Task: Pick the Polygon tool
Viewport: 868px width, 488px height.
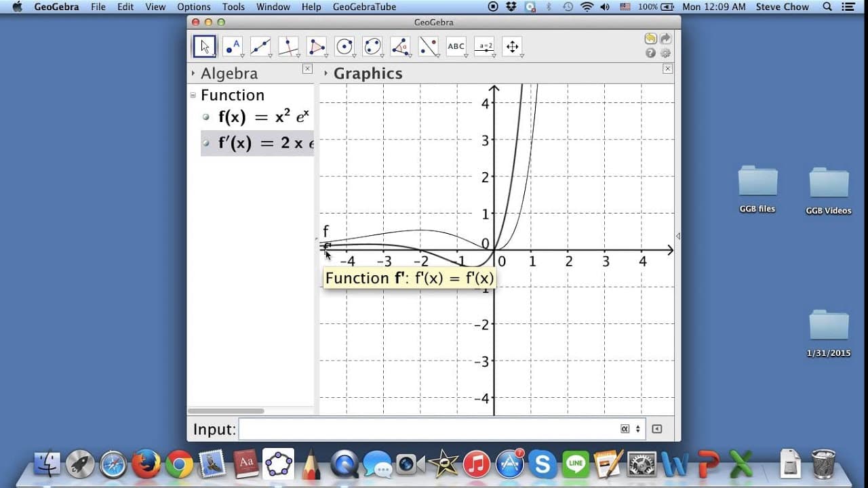Action: [x=317, y=46]
